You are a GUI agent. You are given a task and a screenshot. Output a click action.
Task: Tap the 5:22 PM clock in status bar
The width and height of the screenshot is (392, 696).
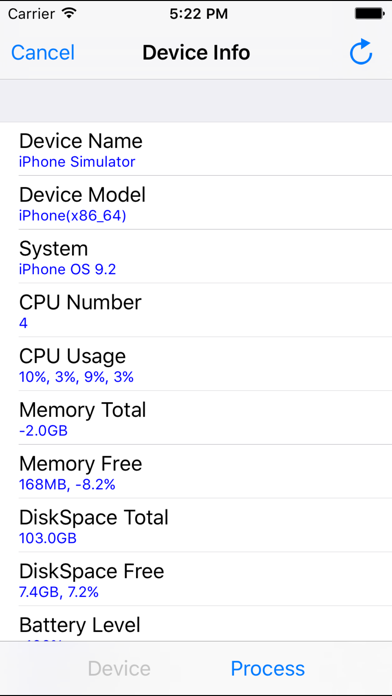(198, 14)
